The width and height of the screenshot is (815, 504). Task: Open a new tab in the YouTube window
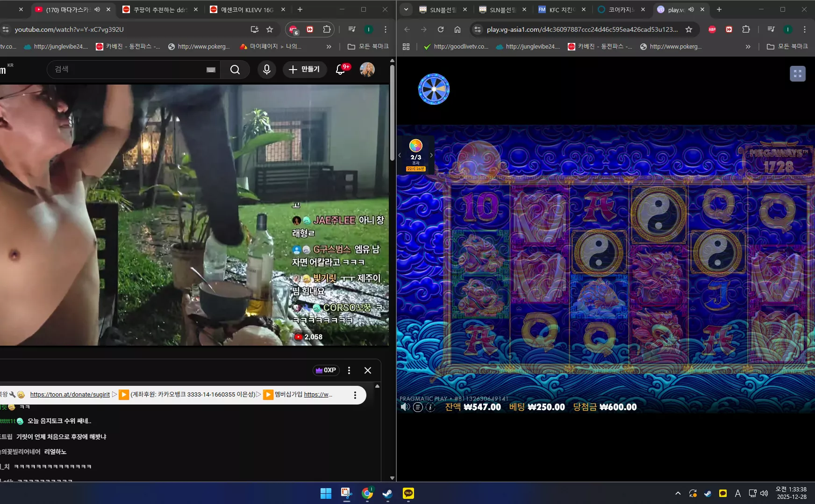300,9
